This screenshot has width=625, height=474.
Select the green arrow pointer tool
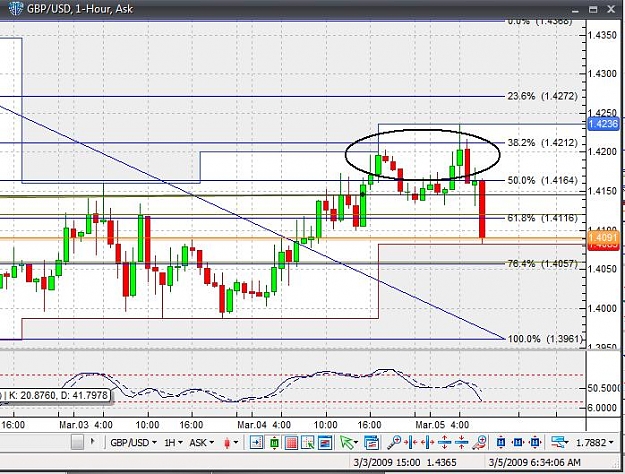[x=348, y=443]
